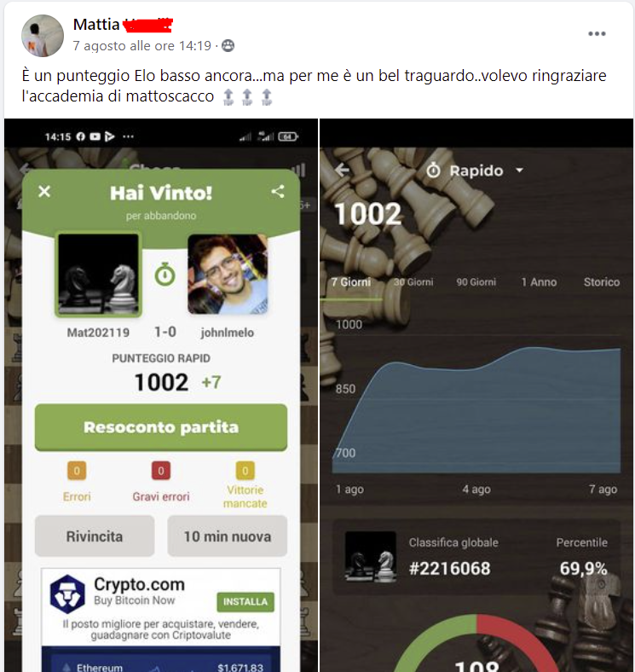This screenshot has height=672, width=635.
Task: Select the 7 Giorni tab
Action: [351, 282]
